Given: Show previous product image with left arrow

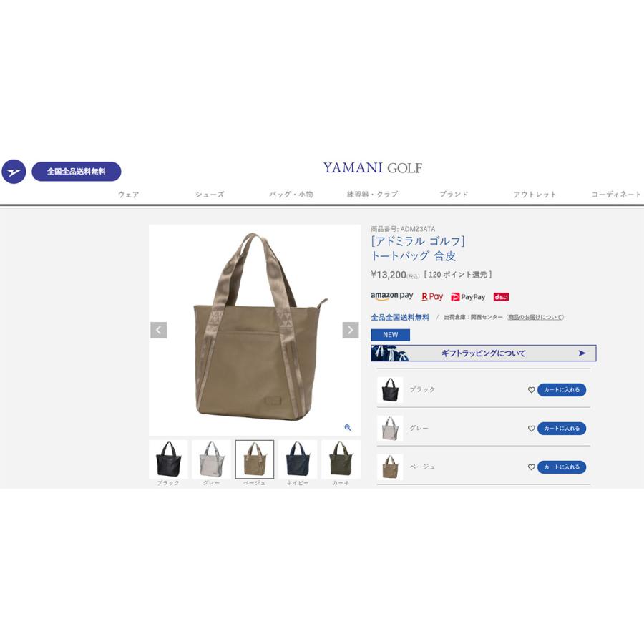Looking at the screenshot, I should click(159, 330).
